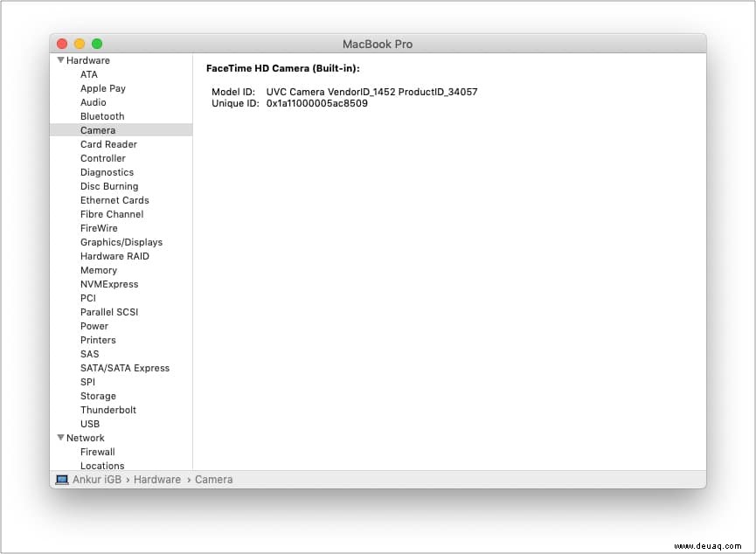Click the Network category label
Viewport: 756px width, 554px height.
(86, 438)
